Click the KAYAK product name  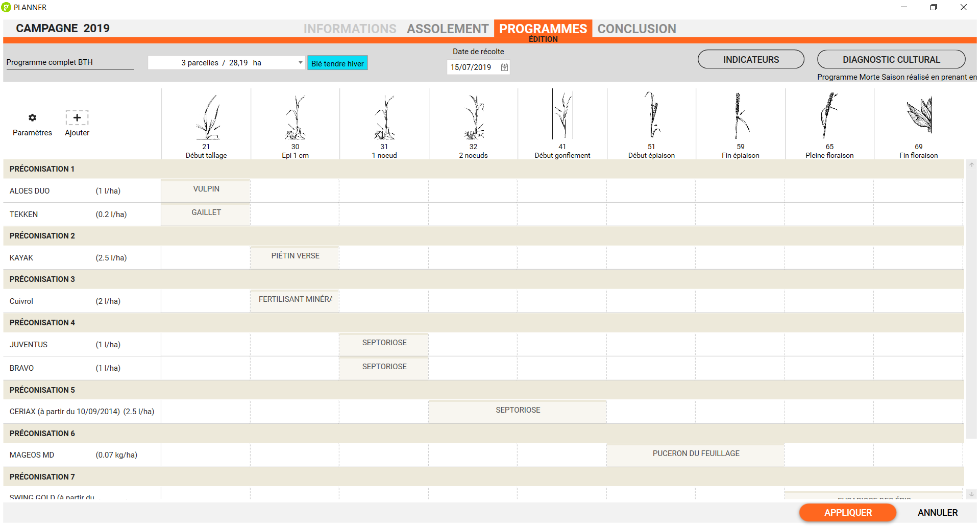point(21,258)
